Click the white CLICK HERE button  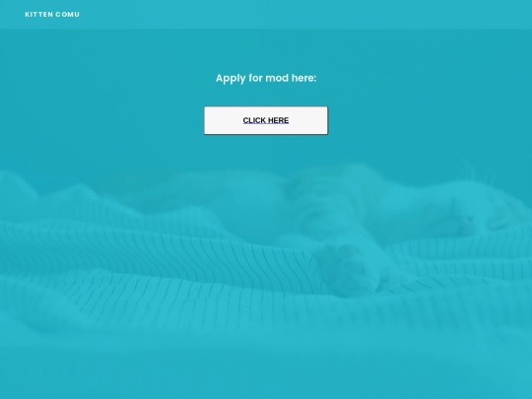(266, 120)
